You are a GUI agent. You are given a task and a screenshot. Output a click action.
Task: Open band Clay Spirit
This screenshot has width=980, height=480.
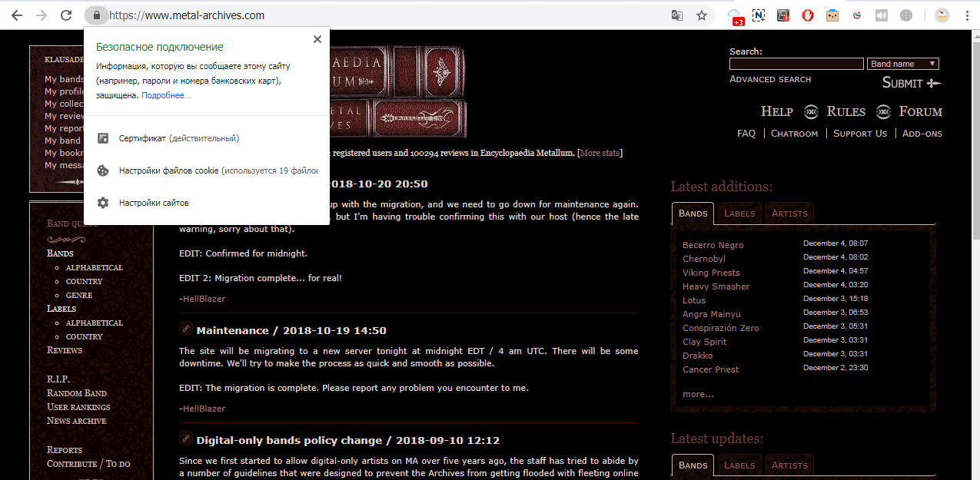pyautogui.click(x=705, y=342)
